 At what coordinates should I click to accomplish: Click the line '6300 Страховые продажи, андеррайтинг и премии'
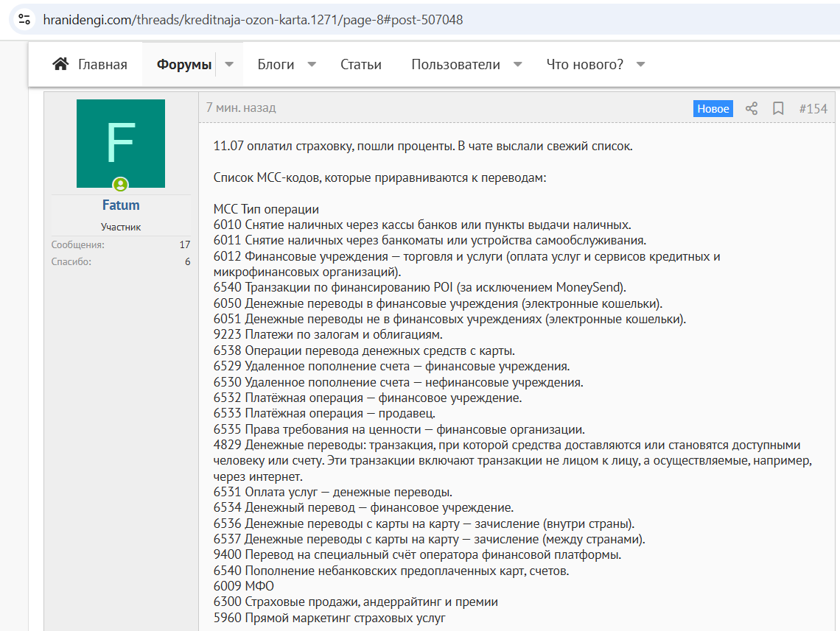(x=356, y=602)
